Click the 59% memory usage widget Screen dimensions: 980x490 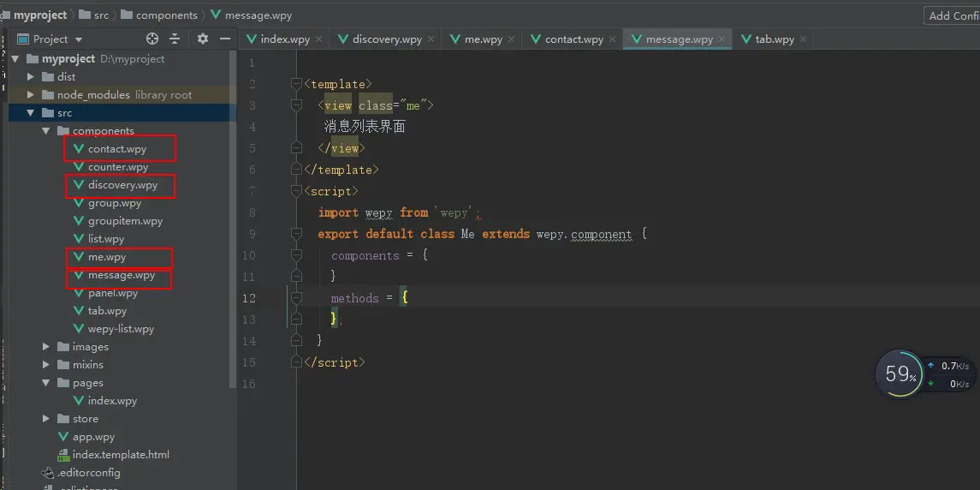click(900, 374)
